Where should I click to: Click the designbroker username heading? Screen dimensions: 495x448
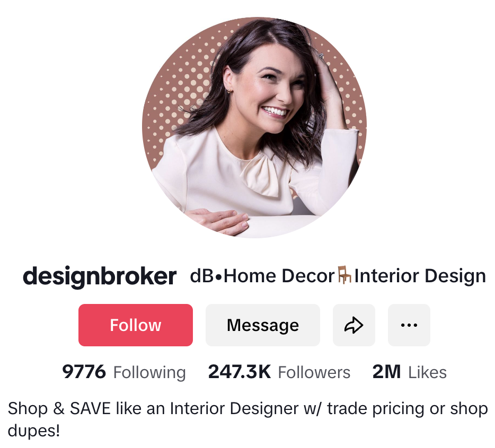[x=100, y=276]
